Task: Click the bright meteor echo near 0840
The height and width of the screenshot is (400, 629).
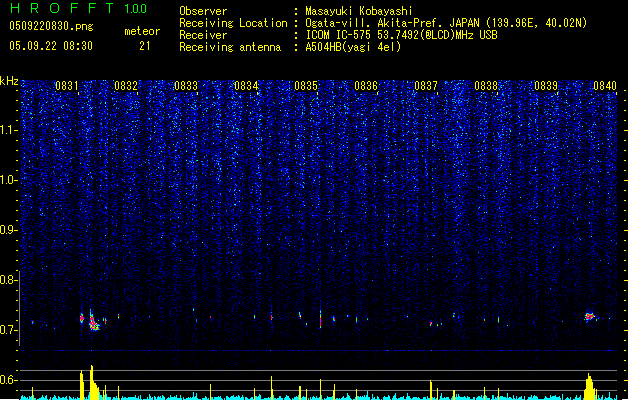Action: (x=589, y=317)
